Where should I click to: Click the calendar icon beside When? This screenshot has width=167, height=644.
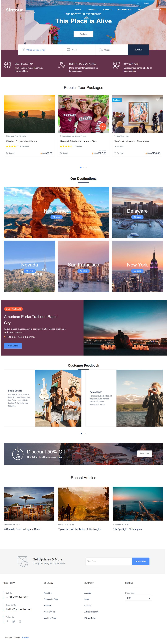[x=68, y=50]
